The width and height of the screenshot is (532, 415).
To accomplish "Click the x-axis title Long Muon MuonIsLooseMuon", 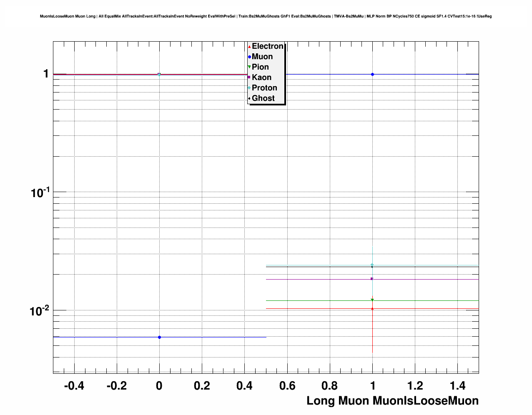I will tap(392, 401).
